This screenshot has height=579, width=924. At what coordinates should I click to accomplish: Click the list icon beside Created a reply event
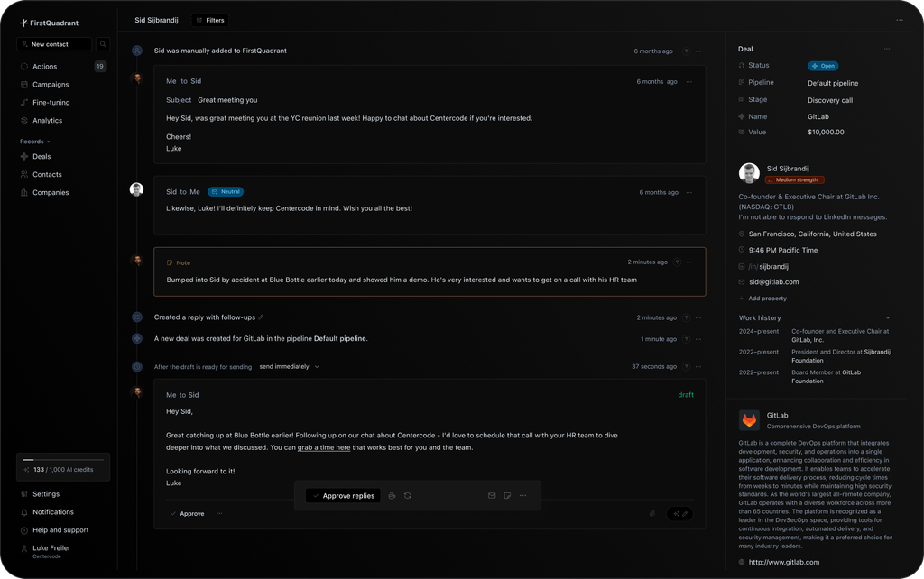[137, 317]
